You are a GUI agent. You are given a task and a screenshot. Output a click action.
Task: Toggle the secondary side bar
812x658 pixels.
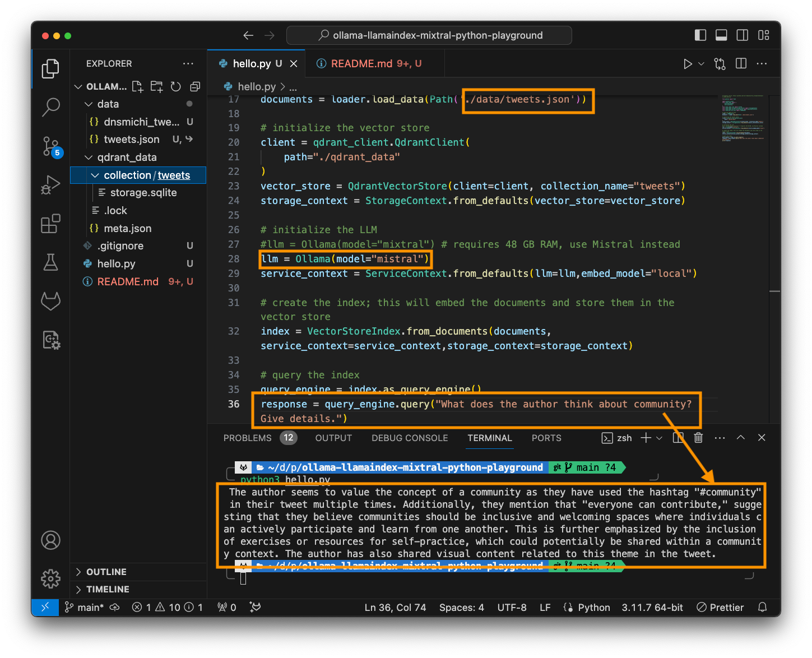742,35
